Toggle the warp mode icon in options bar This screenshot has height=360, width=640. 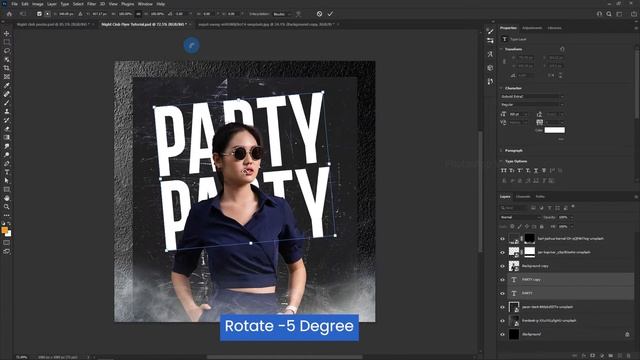click(x=299, y=14)
